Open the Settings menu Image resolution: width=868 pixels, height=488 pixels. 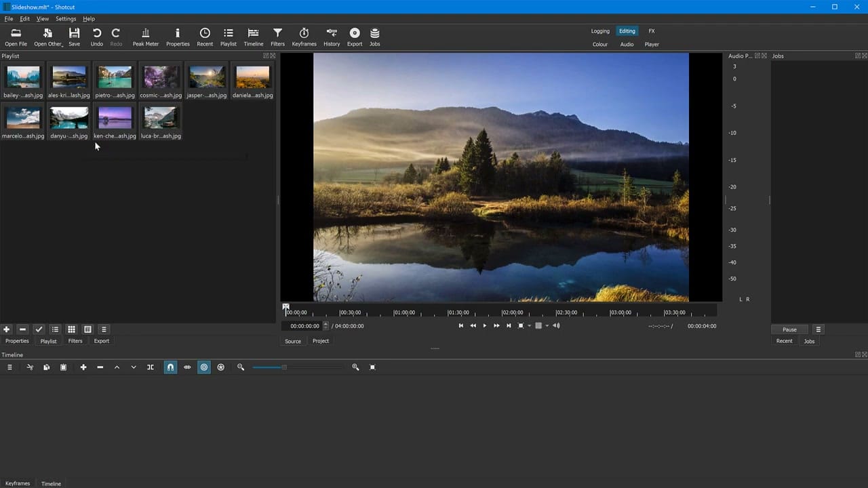click(66, 18)
